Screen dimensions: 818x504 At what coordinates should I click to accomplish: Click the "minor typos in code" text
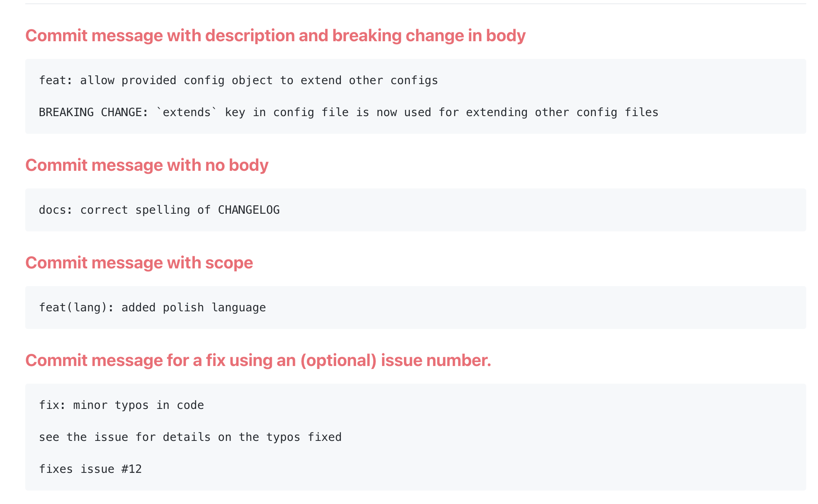tap(138, 405)
